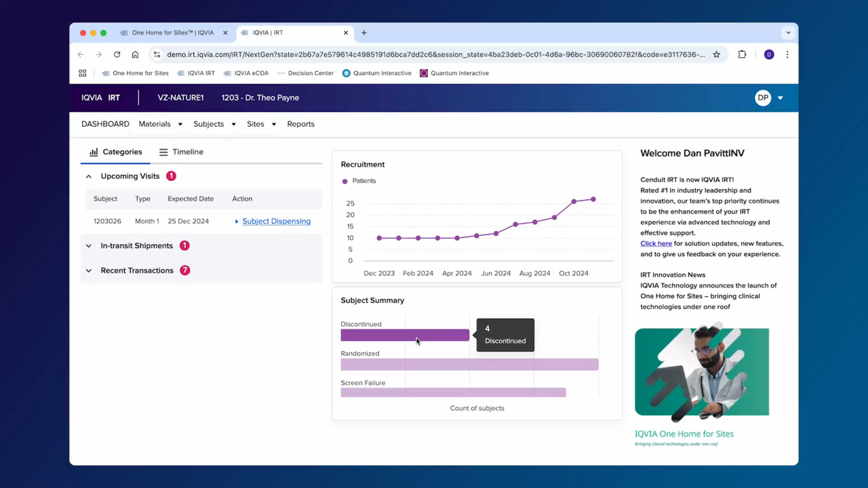Close the IQVIA | IRT tab
Viewport: 868px width, 488px height.
coord(346,33)
